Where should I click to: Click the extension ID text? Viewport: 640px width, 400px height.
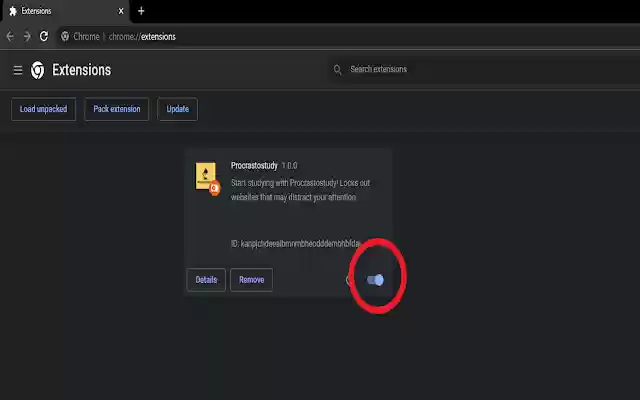(x=296, y=244)
